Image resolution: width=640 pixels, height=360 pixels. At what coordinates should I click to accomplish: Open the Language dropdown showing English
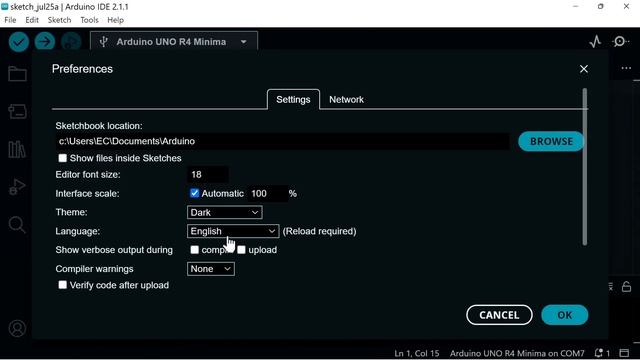pyautogui.click(x=233, y=231)
